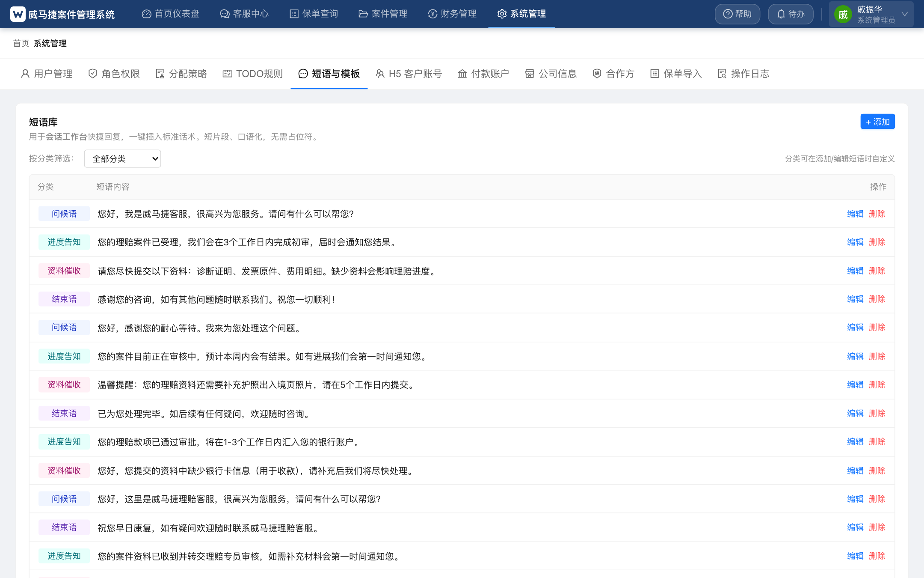Viewport: 924px width, 578px height.
Task: Click the 短语内容 column header
Action: (113, 187)
